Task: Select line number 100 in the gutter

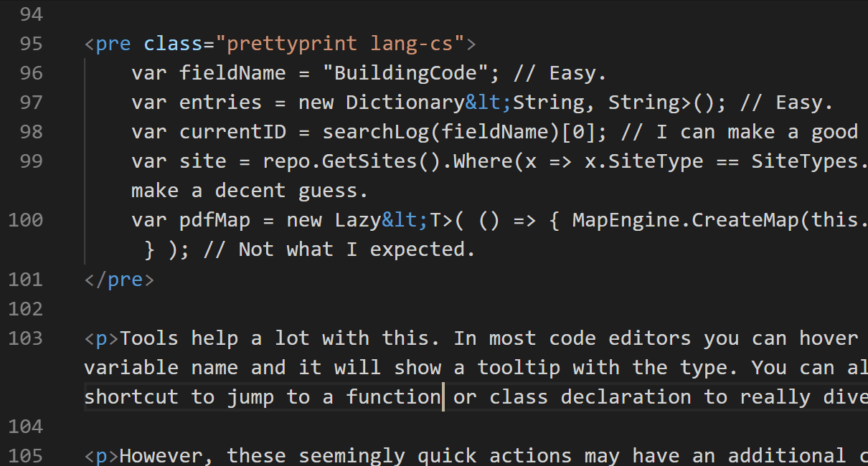Action: pos(25,220)
